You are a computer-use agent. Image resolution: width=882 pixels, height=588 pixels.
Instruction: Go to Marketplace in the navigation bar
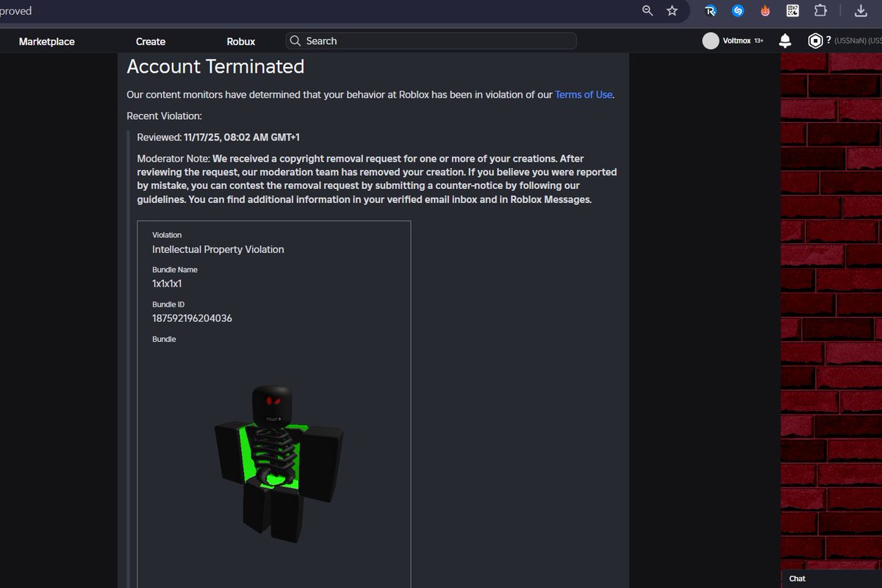[47, 42]
